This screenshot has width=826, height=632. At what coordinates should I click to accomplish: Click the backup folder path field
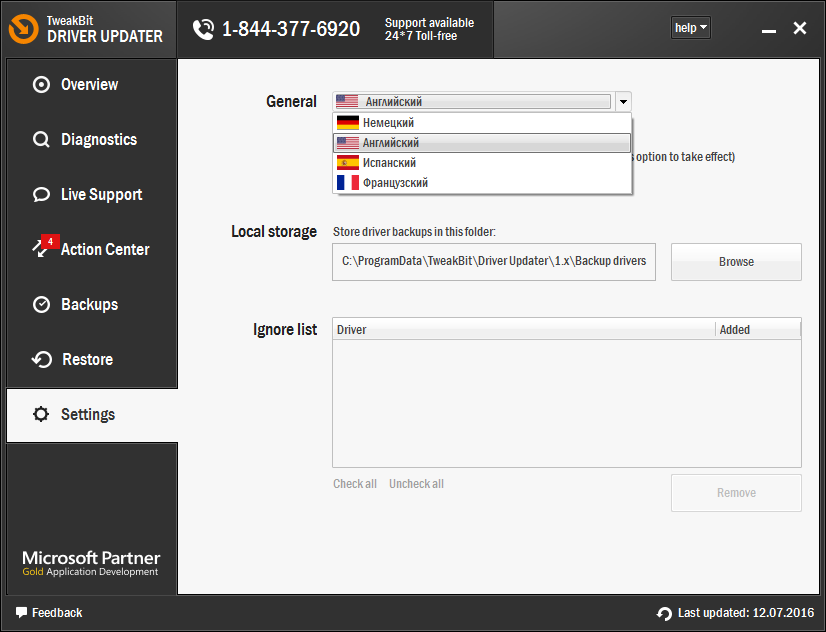click(494, 262)
